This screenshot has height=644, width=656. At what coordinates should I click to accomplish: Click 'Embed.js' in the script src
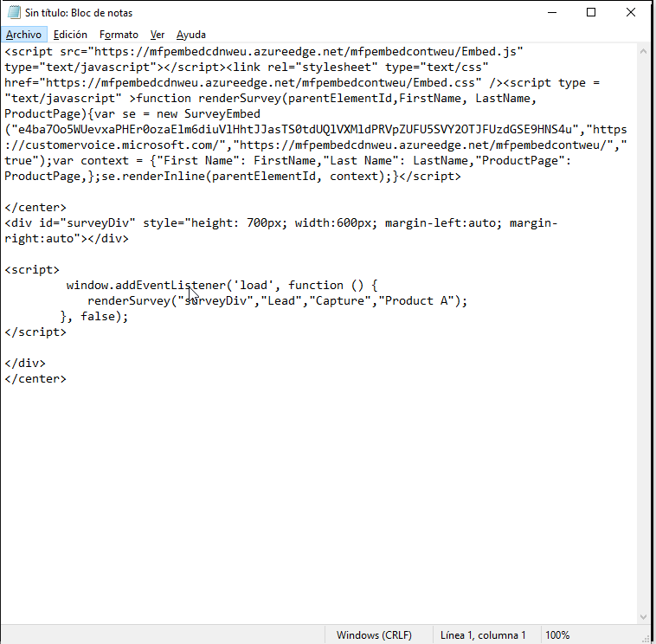coord(489,51)
